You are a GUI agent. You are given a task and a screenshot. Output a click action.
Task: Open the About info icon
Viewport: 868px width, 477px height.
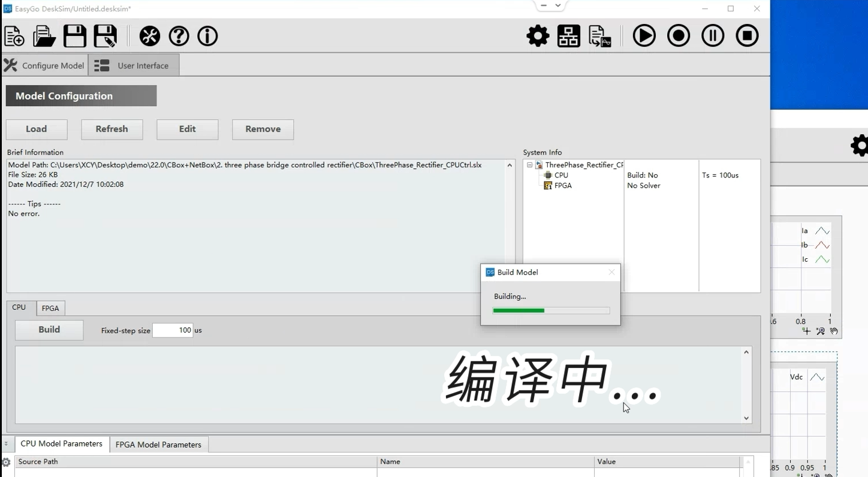(207, 36)
